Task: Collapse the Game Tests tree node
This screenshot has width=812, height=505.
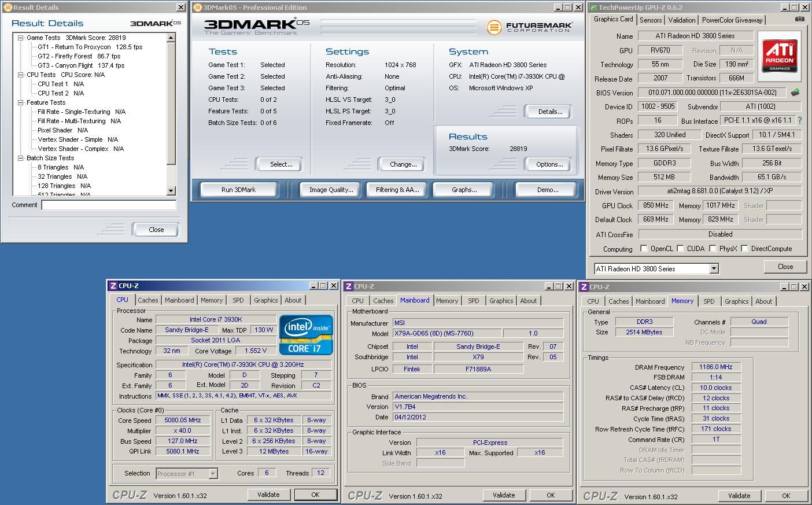Action: pyautogui.click(x=20, y=38)
